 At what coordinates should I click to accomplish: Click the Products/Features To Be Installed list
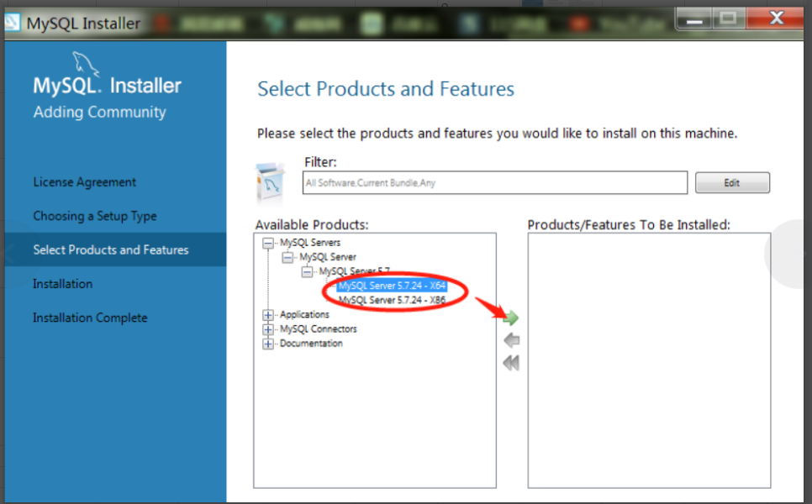pyautogui.click(x=650, y=360)
